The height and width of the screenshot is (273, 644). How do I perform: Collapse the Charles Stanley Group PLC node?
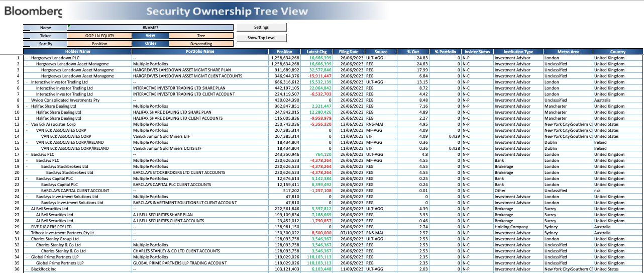(x=27, y=239)
